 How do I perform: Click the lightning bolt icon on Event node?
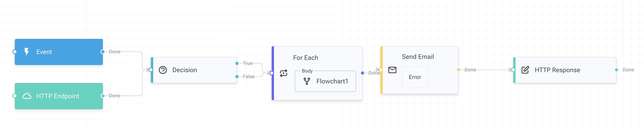pos(26,52)
